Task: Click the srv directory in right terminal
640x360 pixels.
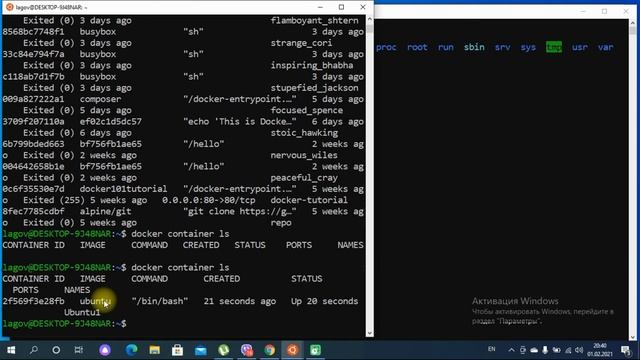Action: 502,47
